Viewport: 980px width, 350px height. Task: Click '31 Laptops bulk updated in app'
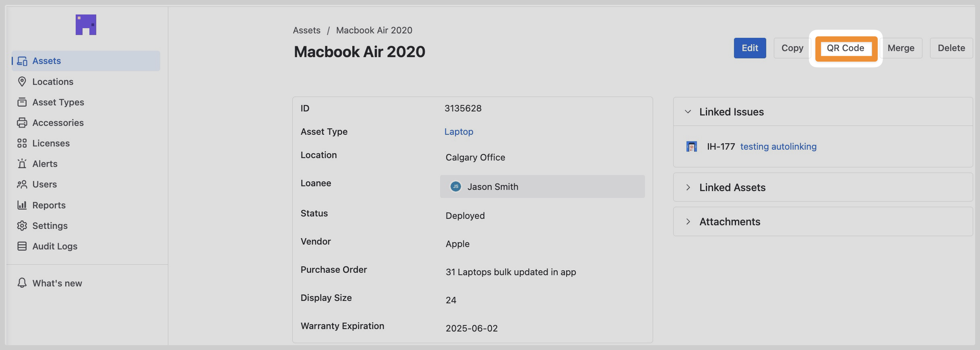point(511,272)
